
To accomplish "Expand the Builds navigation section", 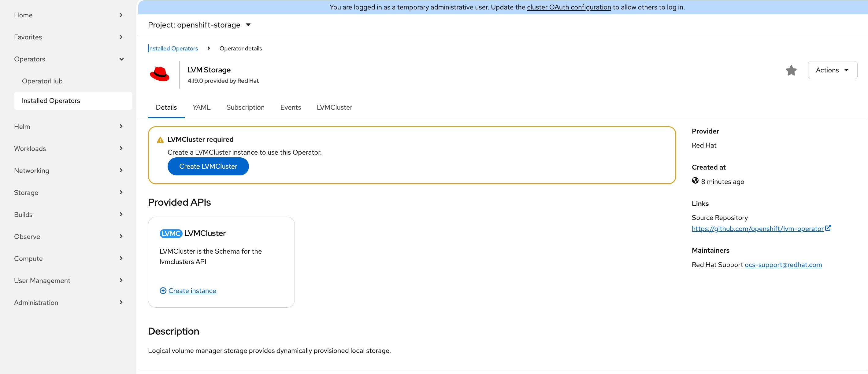I will point(69,215).
